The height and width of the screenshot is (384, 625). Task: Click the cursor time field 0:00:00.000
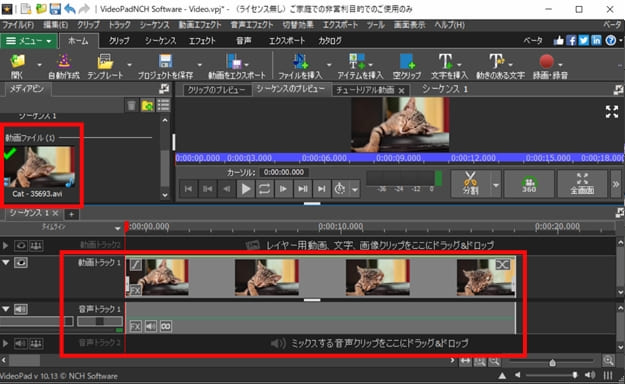click(283, 172)
